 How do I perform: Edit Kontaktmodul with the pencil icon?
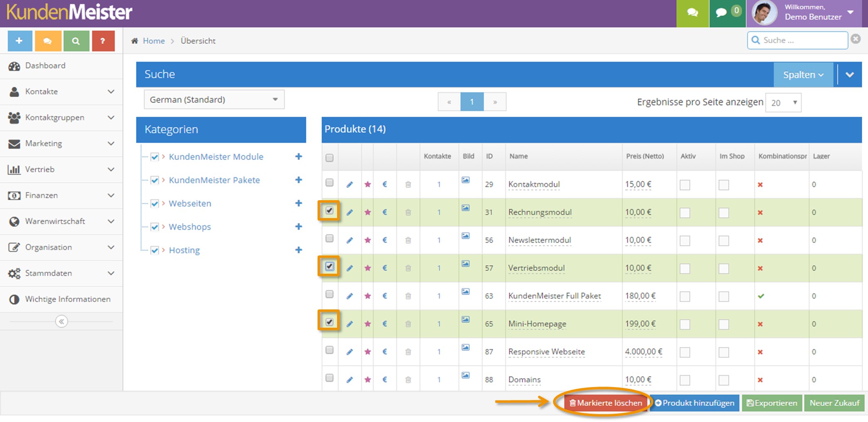(x=350, y=184)
